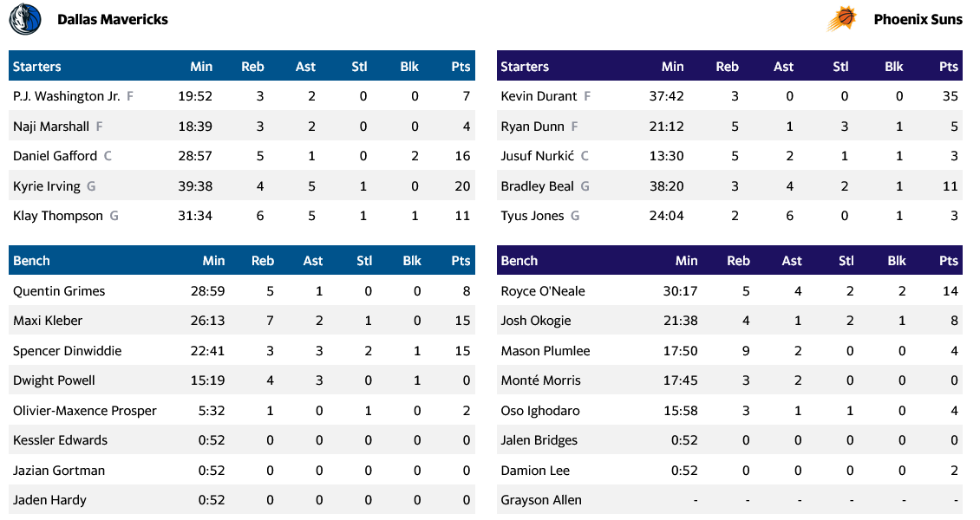The width and height of the screenshot is (980, 520).
Task: Open Grayson Allen's player page
Action: click(541, 500)
